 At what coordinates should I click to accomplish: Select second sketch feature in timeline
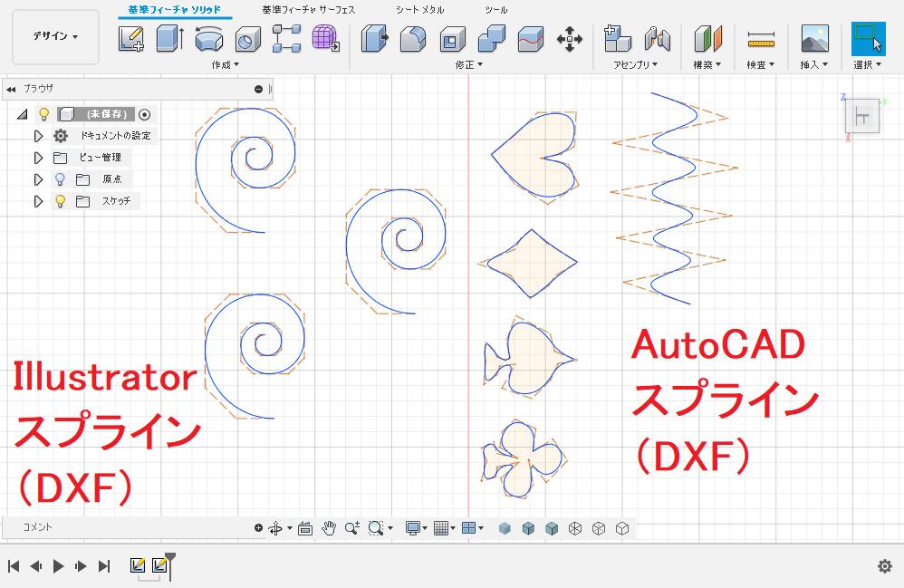(159, 565)
